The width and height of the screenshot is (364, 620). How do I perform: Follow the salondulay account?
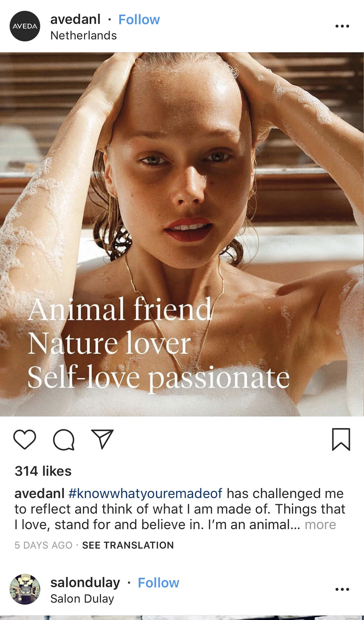[x=159, y=583]
